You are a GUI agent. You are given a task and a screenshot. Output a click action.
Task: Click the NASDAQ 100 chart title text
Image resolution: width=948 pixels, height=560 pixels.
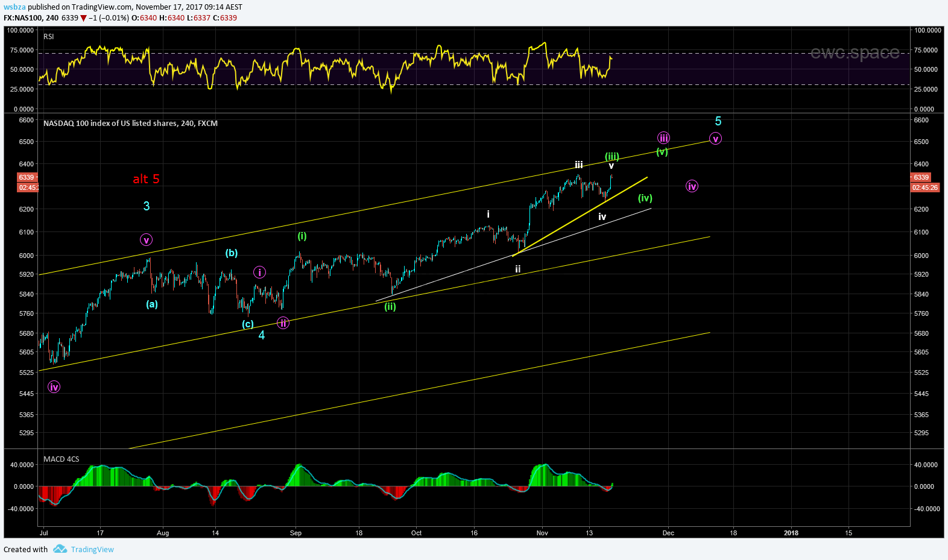130,124
